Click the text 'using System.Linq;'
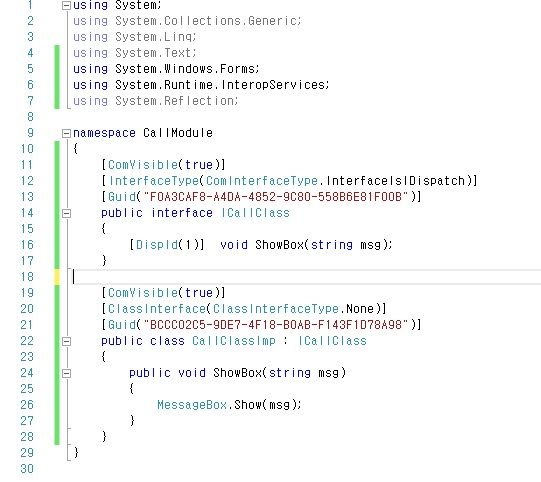Viewport: 541px width, 482px height. (135, 37)
